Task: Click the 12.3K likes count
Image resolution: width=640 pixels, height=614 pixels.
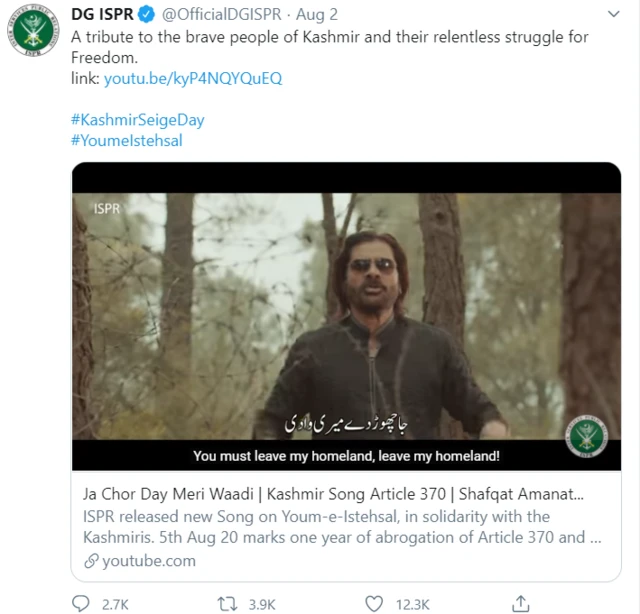Action: pos(413,603)
